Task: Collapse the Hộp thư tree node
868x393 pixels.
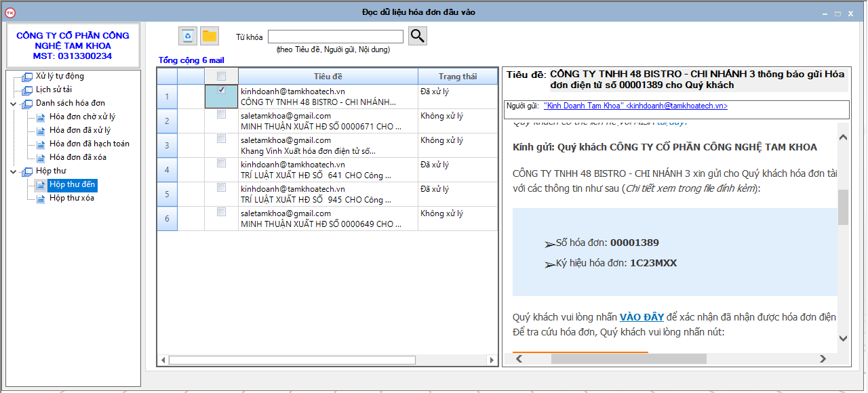Action: pyautogui.click(x=14, y=171)
